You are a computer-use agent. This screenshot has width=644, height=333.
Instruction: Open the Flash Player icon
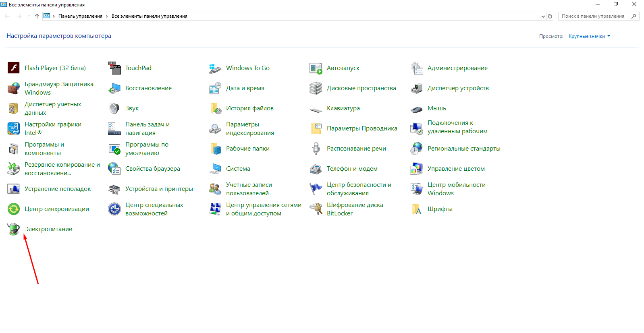click(14, 68)
